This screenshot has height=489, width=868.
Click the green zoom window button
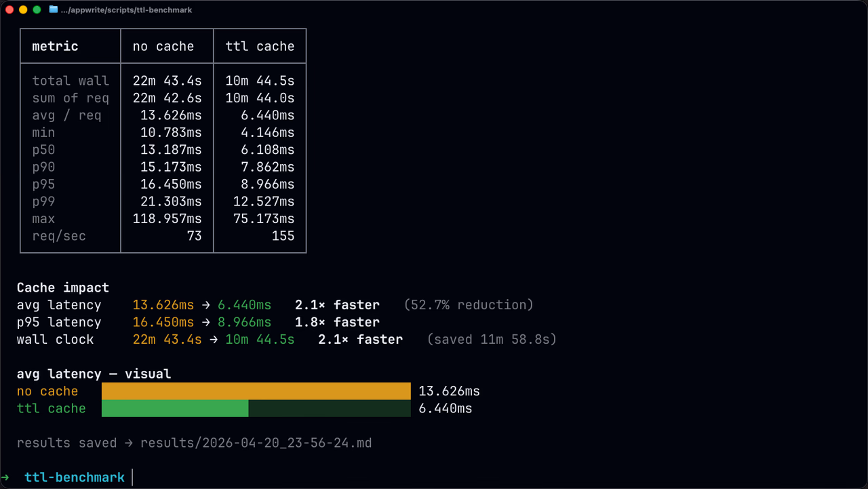(x=37, y=10)
